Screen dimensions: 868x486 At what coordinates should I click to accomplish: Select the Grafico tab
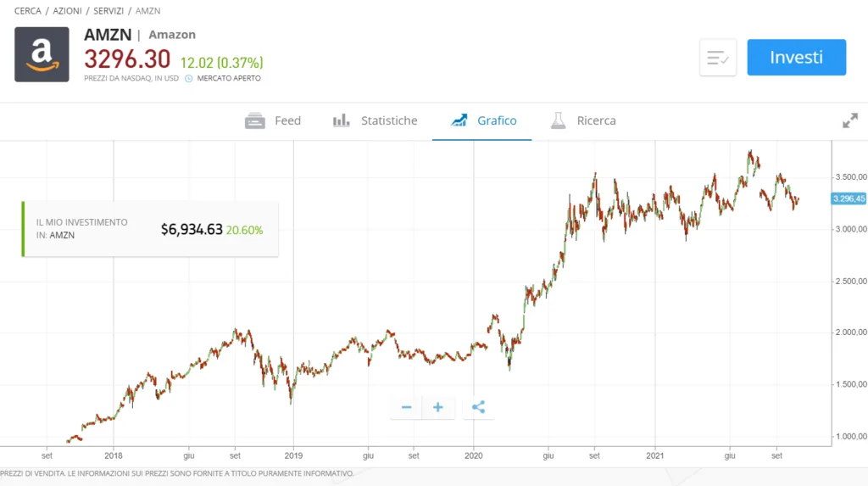click(482, 120)
